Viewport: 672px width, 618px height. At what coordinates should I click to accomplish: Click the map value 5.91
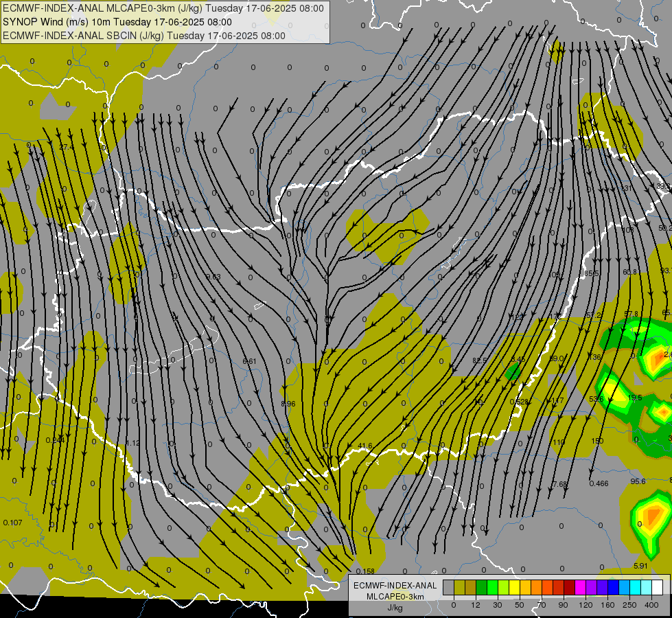tap(640, 566)
